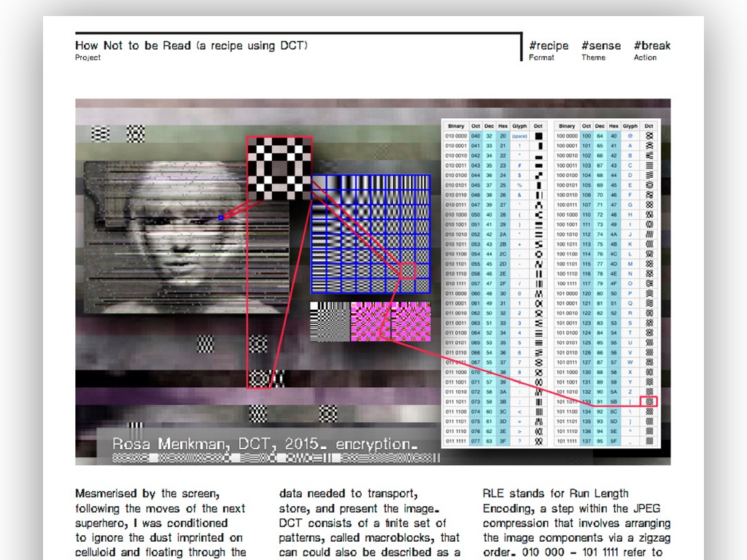
Task: Click the line "celluloid and floating through the"
Action: pos(160,553)
